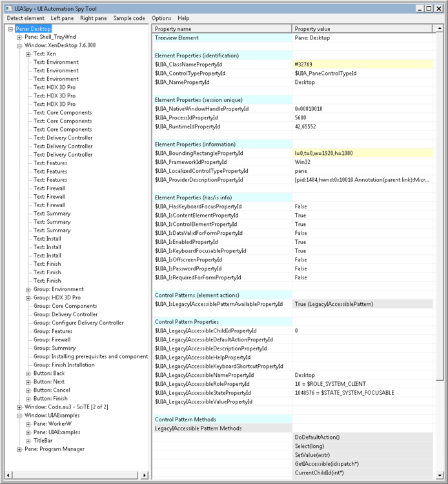Image resolution: width=448 pixels, height=484 pixels.
Task: Click the tree horizontal scrollbar right arrow
Action: tap(144, 475)
